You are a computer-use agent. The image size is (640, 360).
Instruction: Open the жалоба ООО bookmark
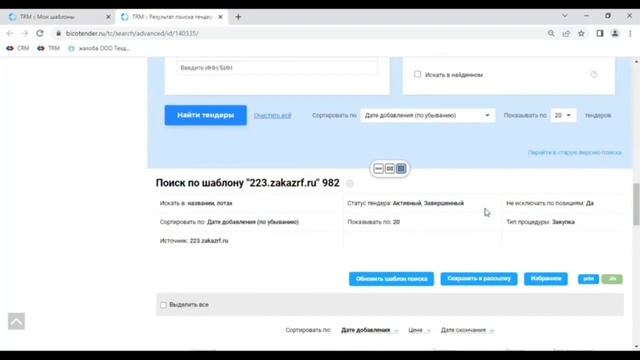coord(99,48)
